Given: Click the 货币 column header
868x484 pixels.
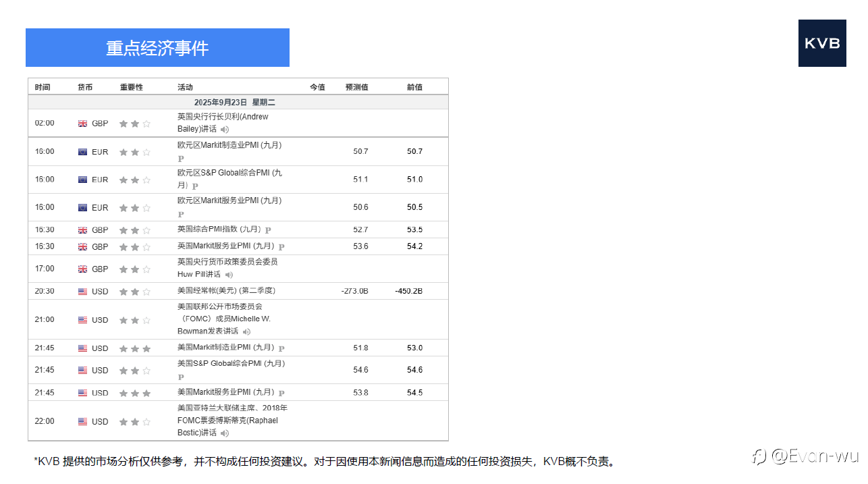Looking at the screenshot, I should point(85,87).
